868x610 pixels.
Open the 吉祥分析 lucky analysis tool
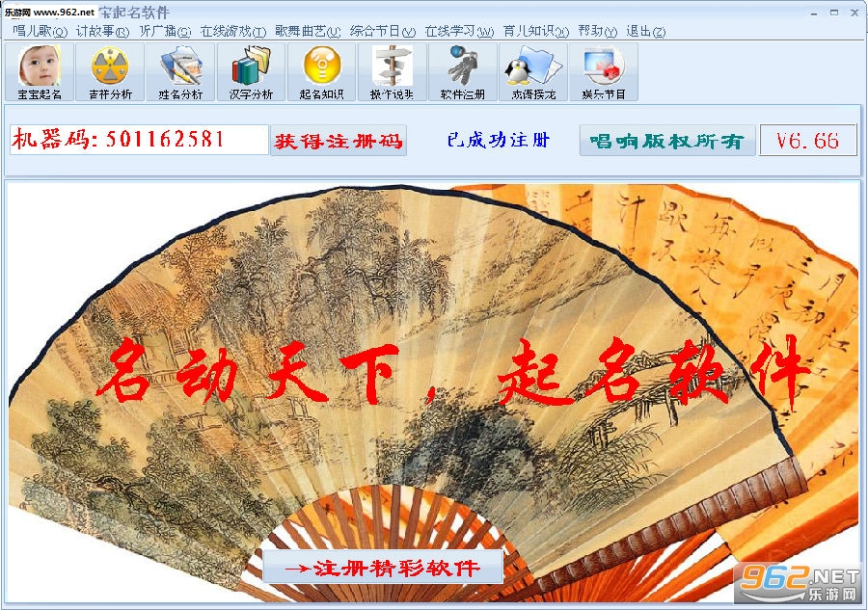tap(110, 72)
